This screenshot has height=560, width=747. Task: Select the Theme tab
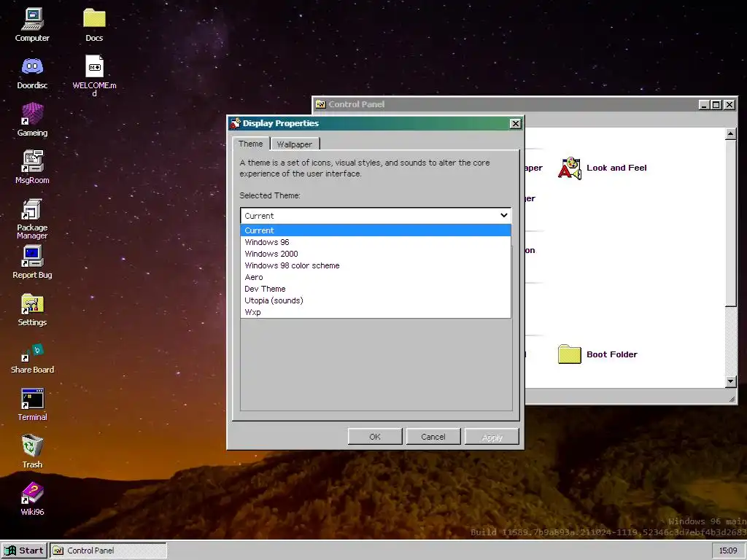point(251,144)
